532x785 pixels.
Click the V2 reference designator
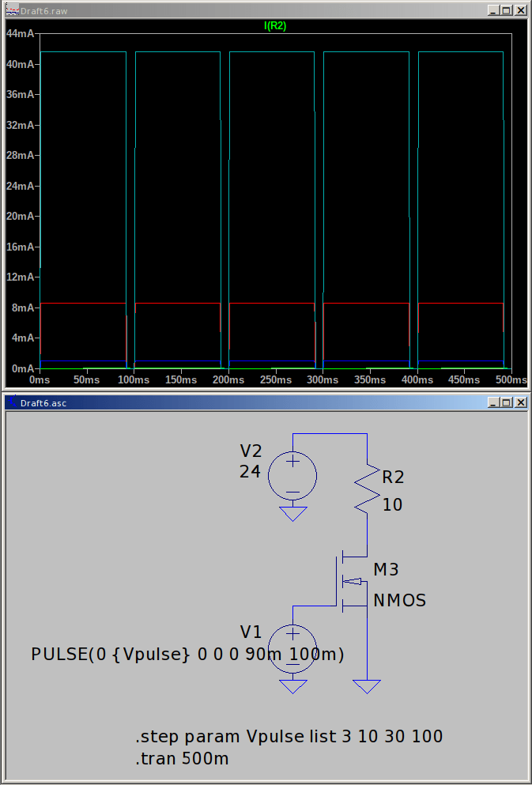[251, 451]
